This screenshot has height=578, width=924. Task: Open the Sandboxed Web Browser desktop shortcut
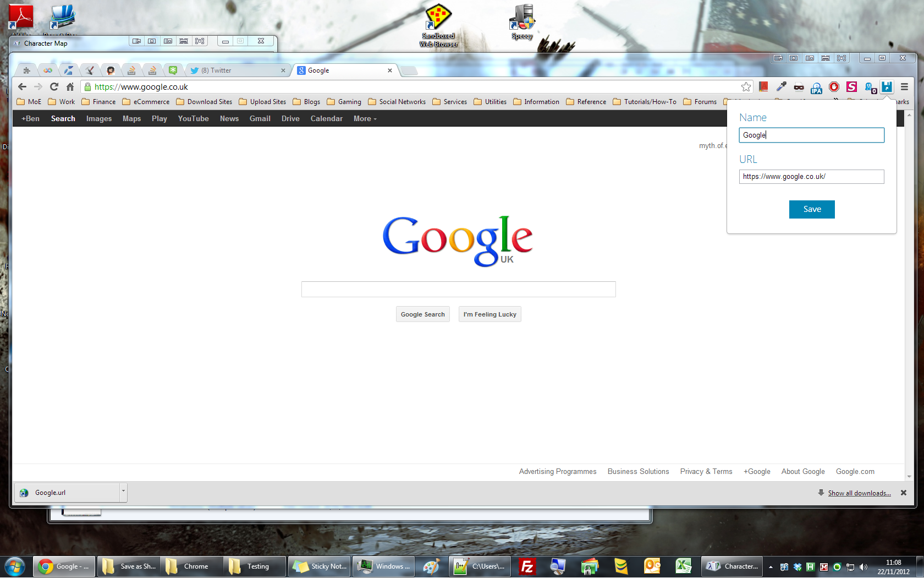point(438,25)
